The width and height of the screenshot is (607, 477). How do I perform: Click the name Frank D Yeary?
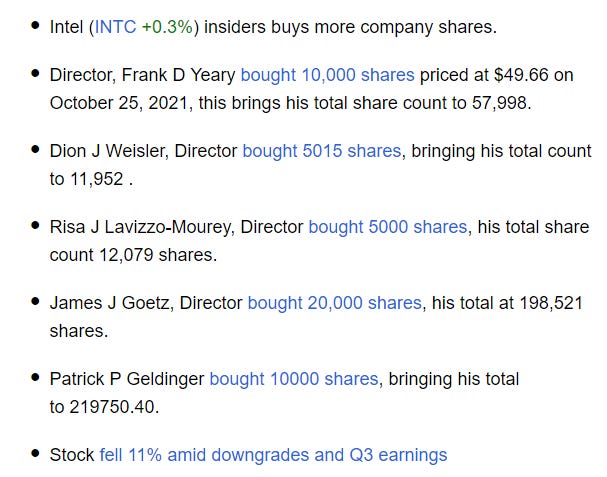pyautogui.click(x=178, y=75)
